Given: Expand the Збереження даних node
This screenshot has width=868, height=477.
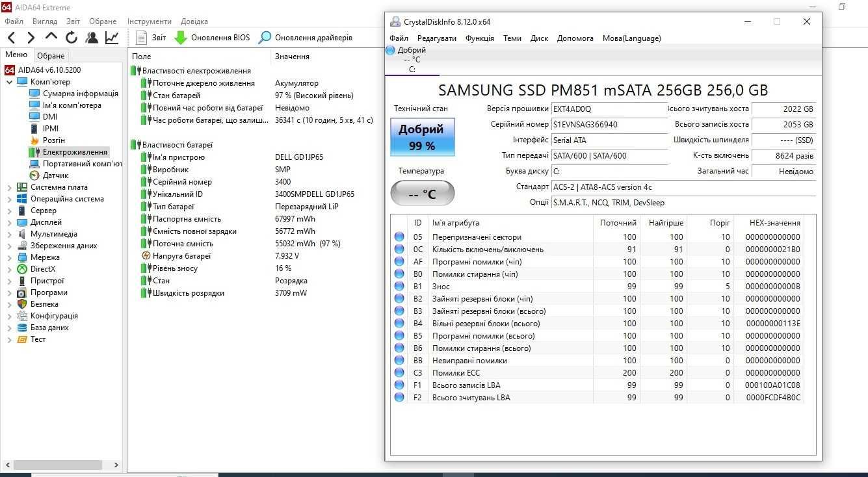Looking at the screenshot, I should 10,246.
